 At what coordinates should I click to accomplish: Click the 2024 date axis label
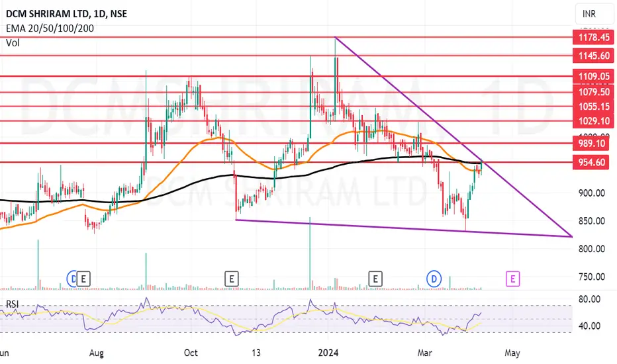(328, 353)
